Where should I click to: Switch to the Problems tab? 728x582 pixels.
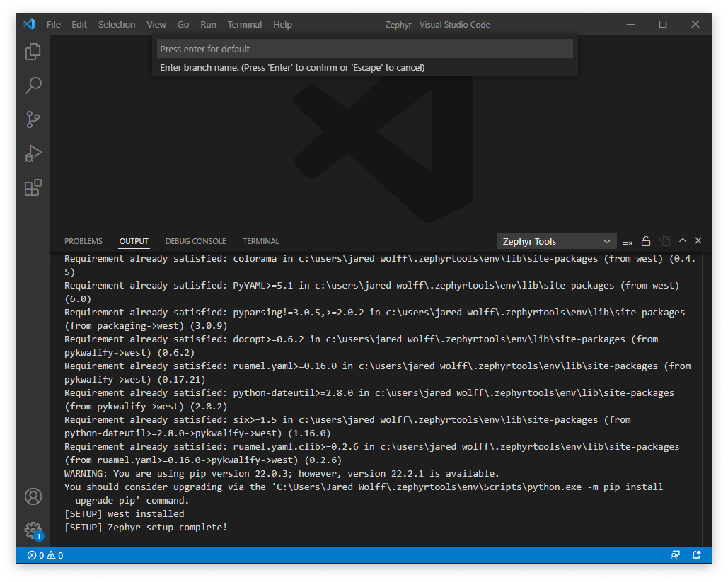coord(83,241)
